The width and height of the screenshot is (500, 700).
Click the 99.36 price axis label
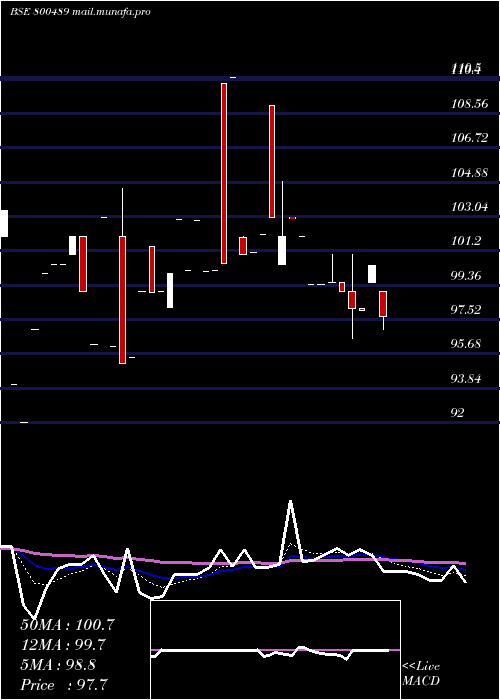click(x=466, y=275)
